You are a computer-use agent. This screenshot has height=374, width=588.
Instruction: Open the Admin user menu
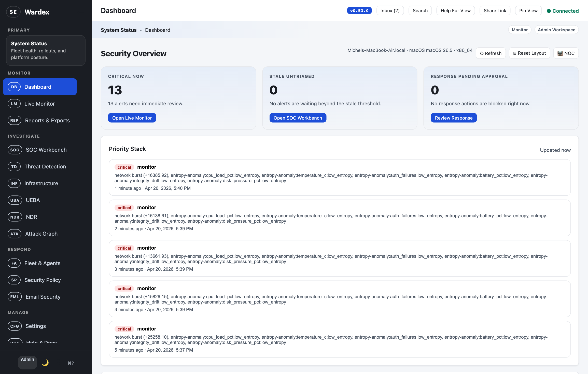[27, 362]
